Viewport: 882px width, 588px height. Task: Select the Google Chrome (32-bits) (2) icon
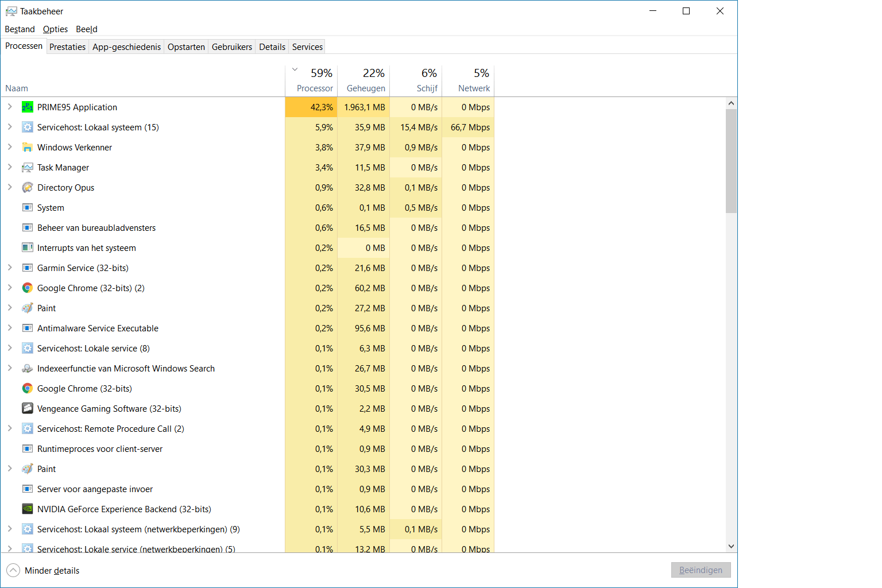click(28, 288)
